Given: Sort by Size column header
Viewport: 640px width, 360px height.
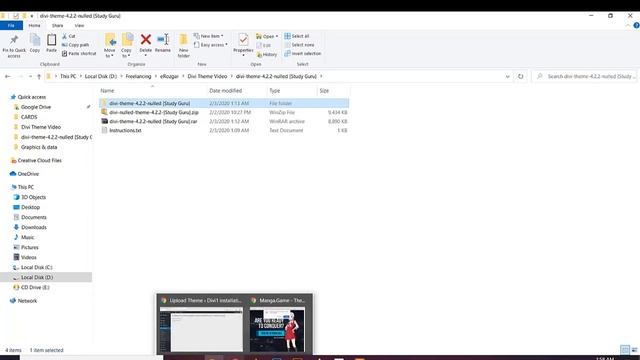Looking at the screenshot, I should point(324,91).
